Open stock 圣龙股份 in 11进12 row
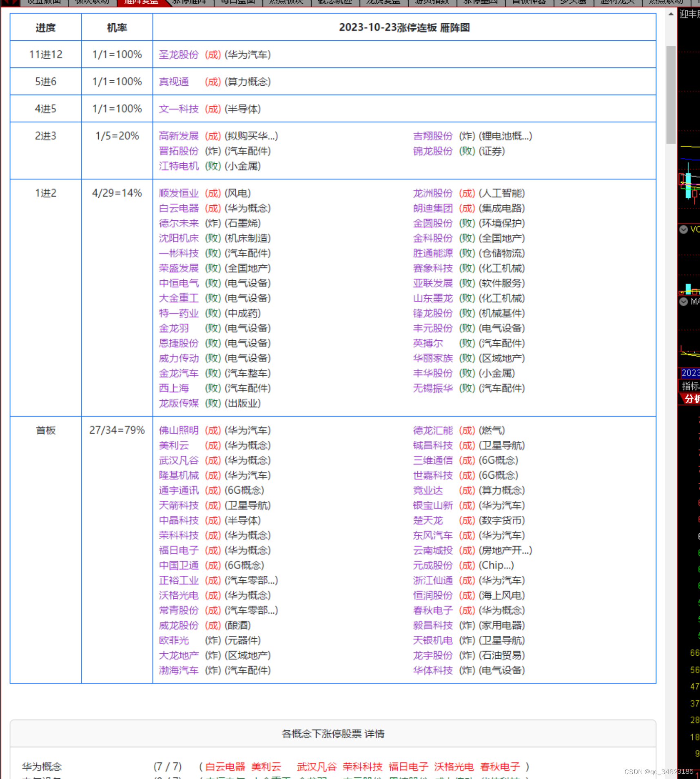Viewport: 700px width, 779px height. (179, 55)
